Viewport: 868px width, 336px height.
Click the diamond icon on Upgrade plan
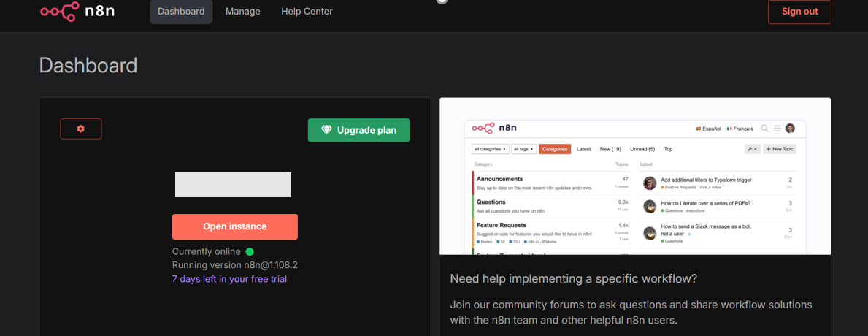[326, 130]
